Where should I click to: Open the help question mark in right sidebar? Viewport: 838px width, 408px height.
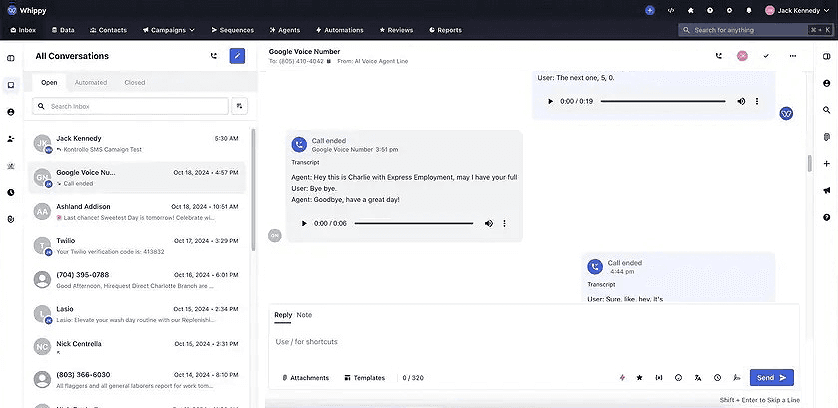[x=827, y=217]
